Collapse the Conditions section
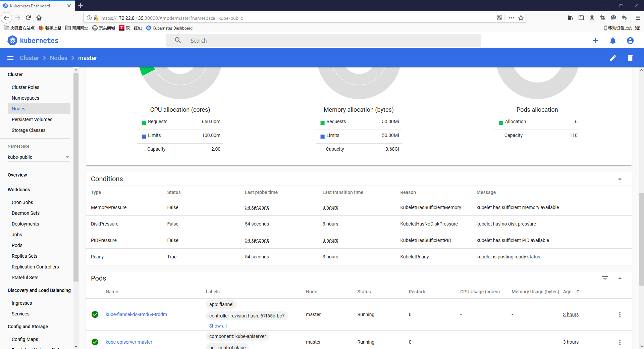 pyautogui.click(x=620, y=179)
